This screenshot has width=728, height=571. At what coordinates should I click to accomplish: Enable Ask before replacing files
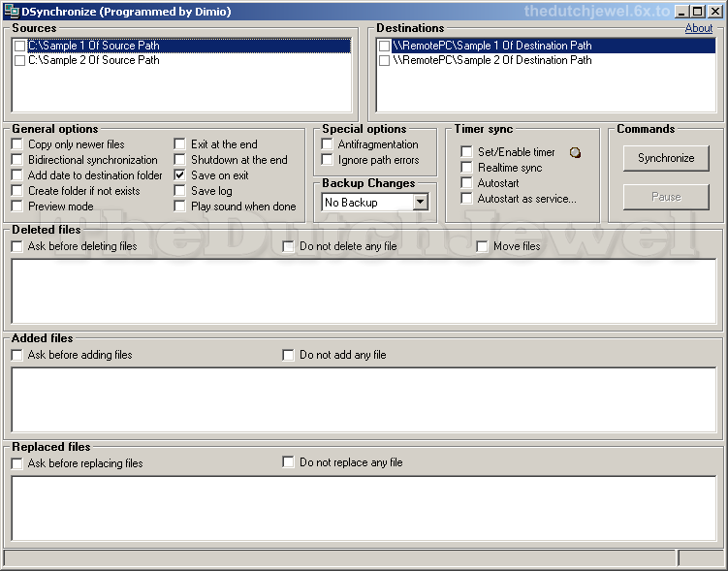[17, 463]
